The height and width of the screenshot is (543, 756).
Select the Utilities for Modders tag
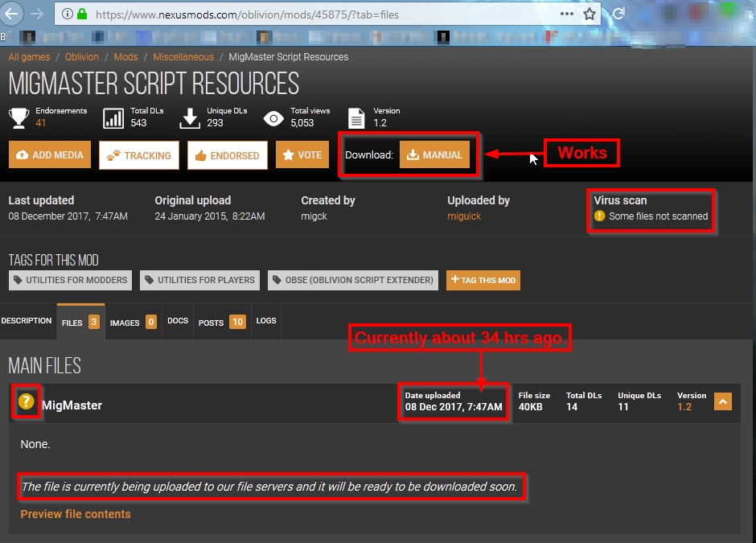(71, 280)
